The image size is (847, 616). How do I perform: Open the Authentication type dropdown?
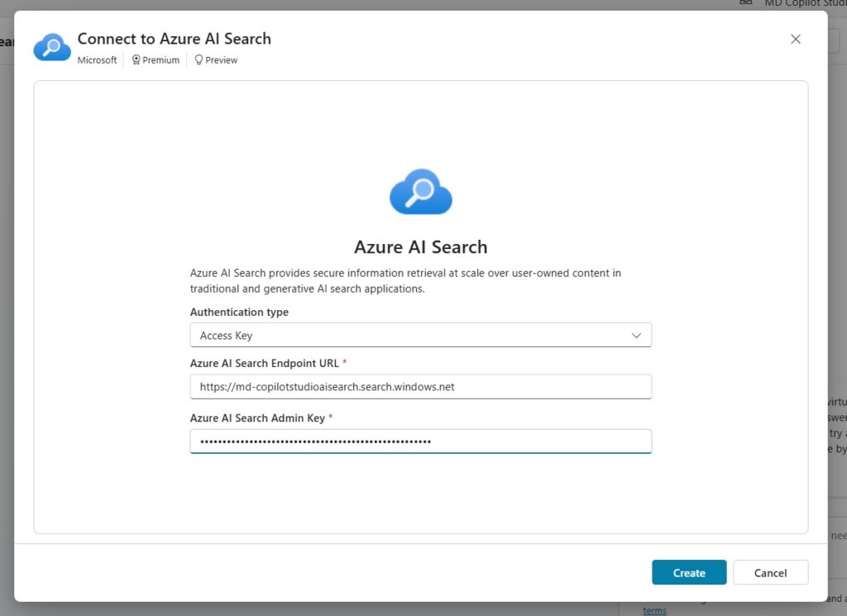tap(421, 335)
